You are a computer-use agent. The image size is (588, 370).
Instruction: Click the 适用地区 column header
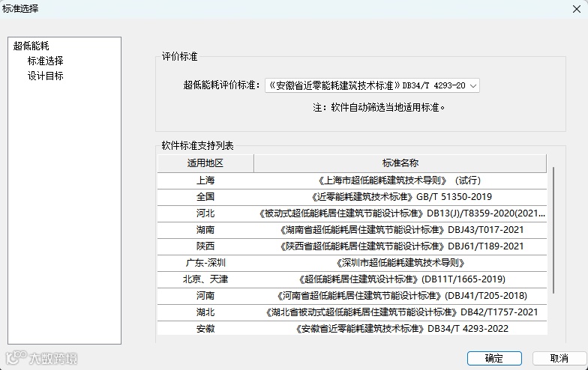point(205,163)
